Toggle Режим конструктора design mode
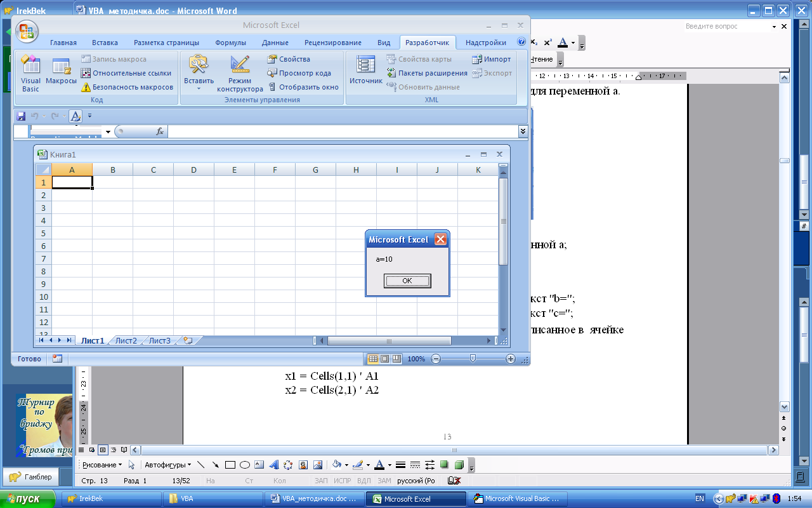Image resolution: width=812 pixels, height=508 pixels. (x=240, y=73)
